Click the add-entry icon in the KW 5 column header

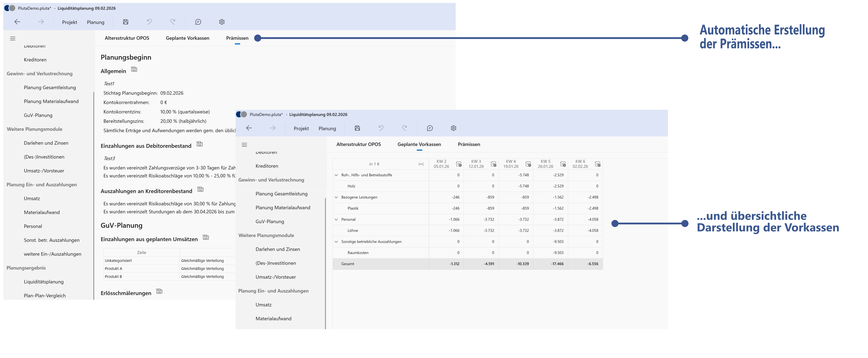(563, 164)
